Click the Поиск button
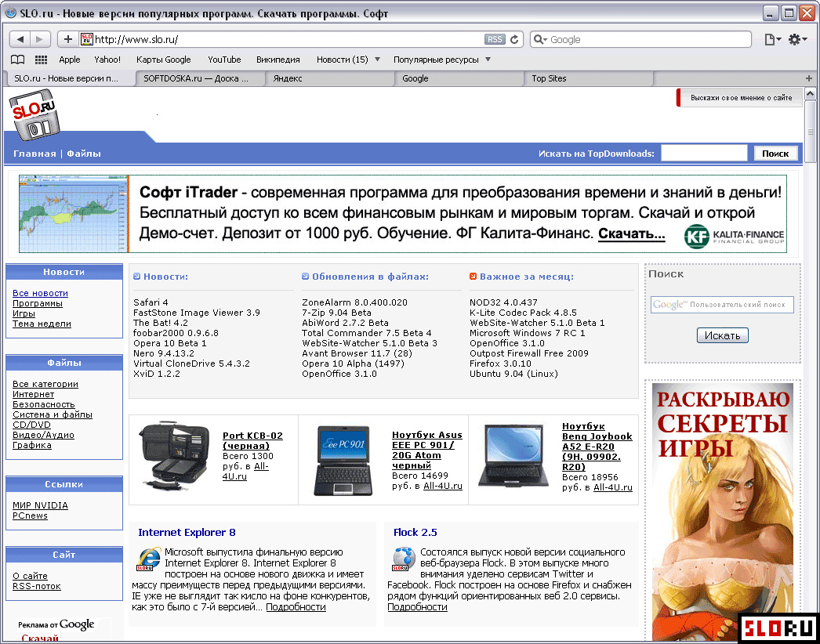The height and width of the screenshot is (644, 820). 775,153
